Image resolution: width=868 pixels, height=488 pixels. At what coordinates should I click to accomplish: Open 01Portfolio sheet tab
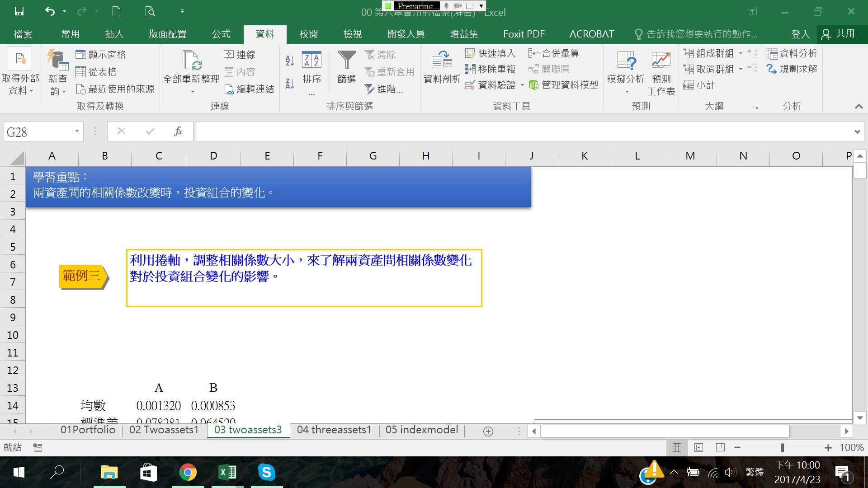coord(88,430)
